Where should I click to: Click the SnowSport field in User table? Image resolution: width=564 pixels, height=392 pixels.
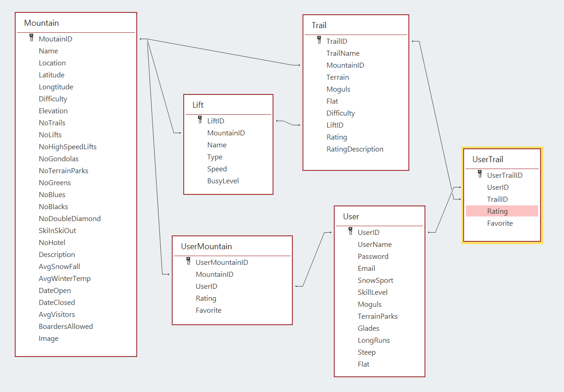[x=375, y=281]
